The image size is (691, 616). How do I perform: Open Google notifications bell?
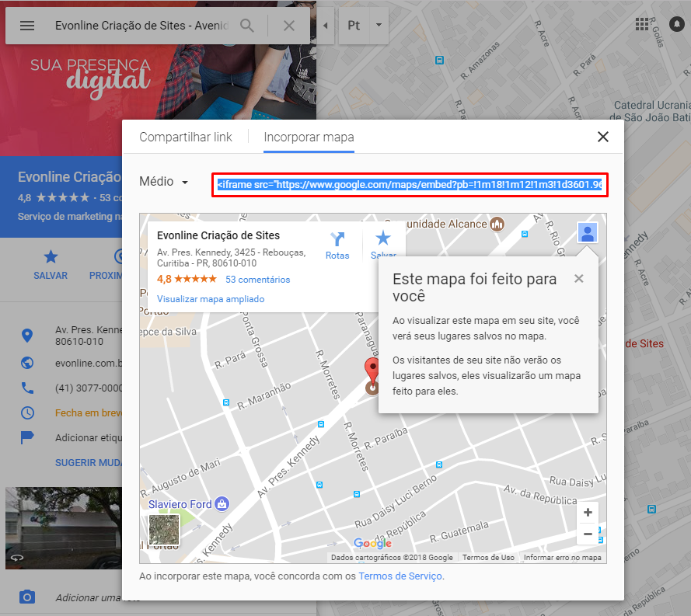(676, 24)
